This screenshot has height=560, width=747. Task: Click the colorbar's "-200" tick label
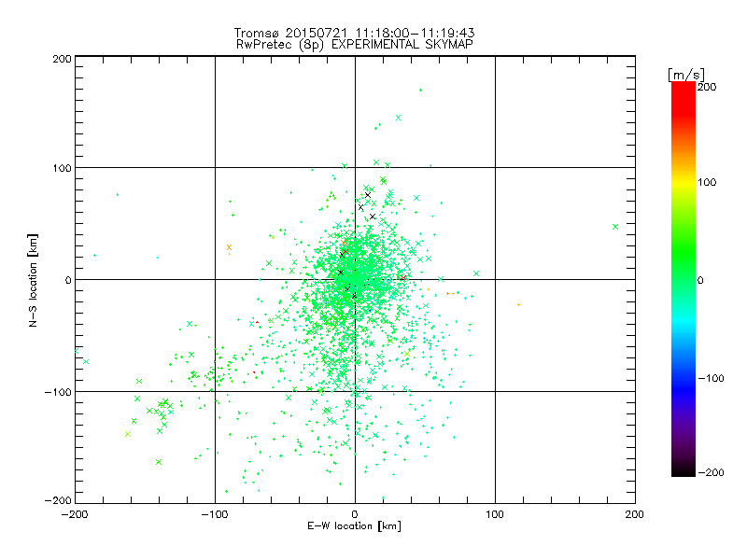711,472
